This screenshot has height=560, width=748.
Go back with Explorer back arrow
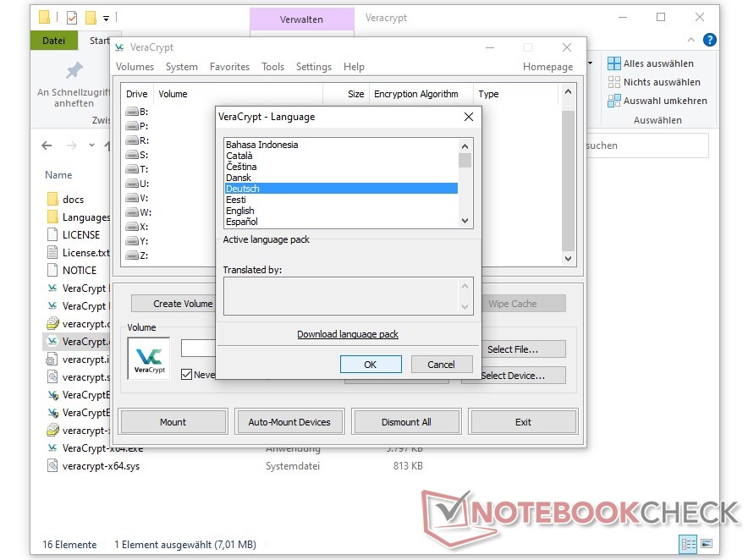(47, 145)
